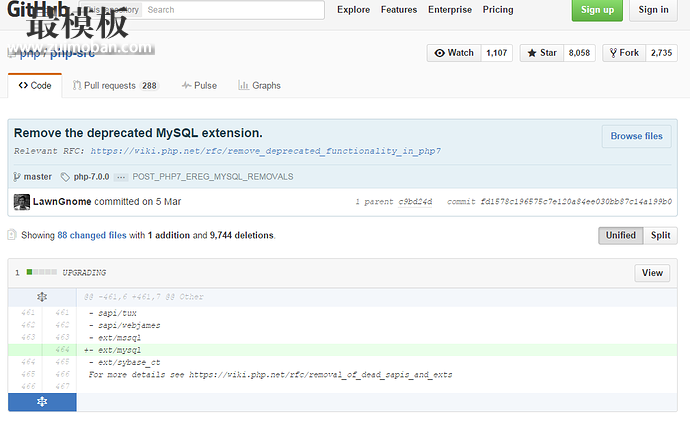Click the star icon on Star
This screenshot has width=690, height=421.
point(532,53)
